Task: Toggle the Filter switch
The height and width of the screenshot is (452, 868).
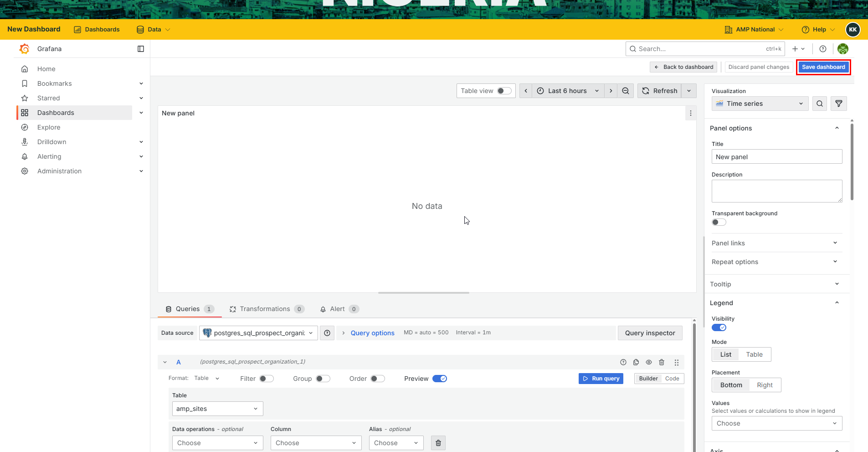Action: click(267, 379)
